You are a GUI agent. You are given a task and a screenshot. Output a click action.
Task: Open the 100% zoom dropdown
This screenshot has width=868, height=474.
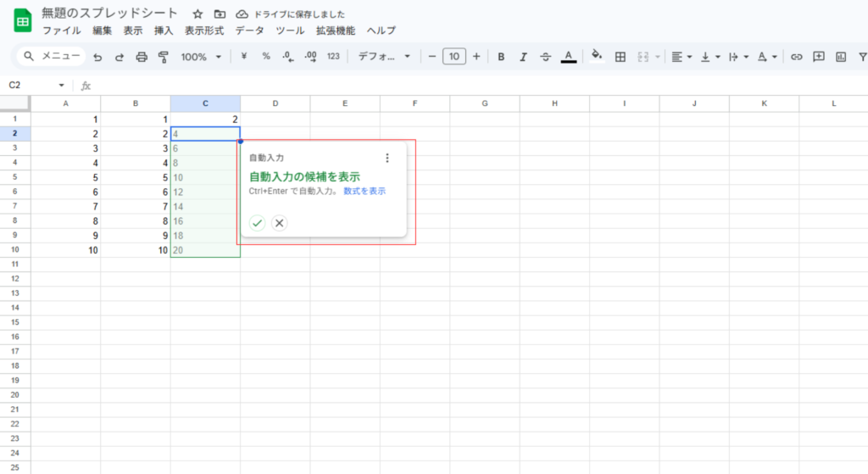[201, 57]
